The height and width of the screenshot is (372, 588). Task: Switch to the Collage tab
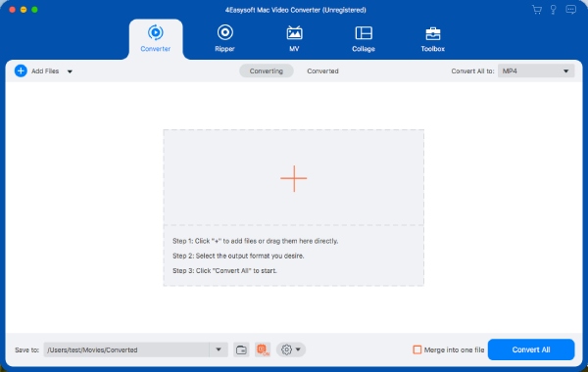(x=364, y=39)
